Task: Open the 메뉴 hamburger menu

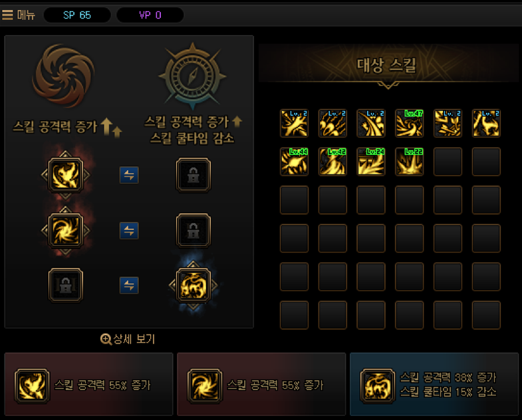Action: tap(19, 15)
